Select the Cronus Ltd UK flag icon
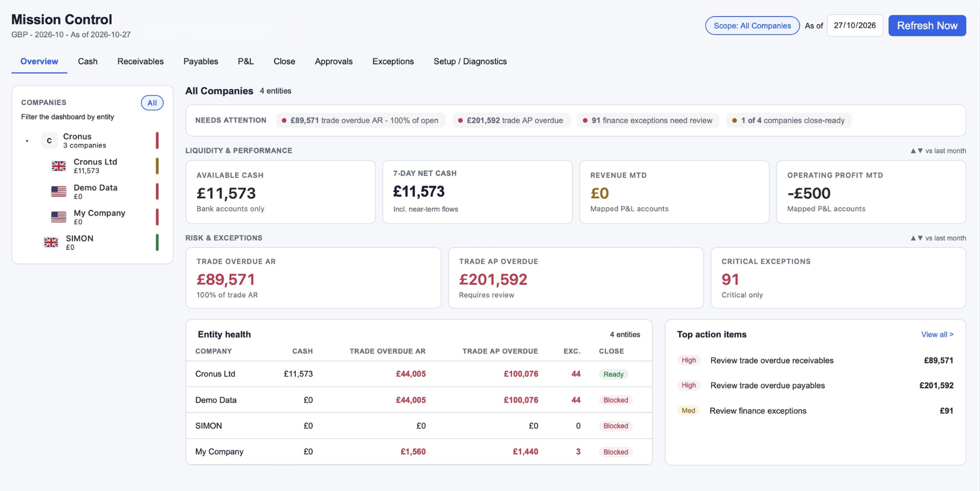This screenshot has height=491, width=980. [58, 166]
